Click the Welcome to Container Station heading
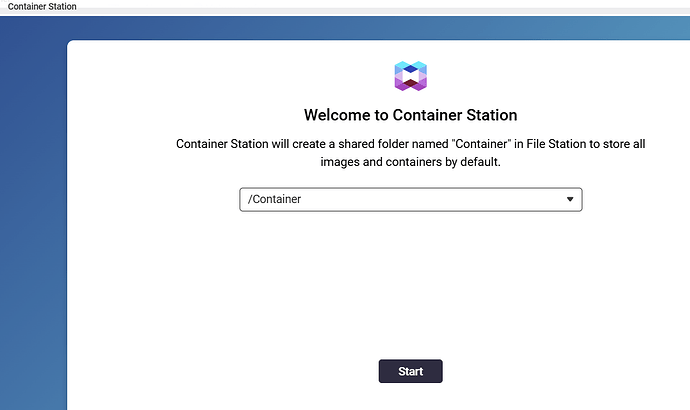 tap(410, 115)
